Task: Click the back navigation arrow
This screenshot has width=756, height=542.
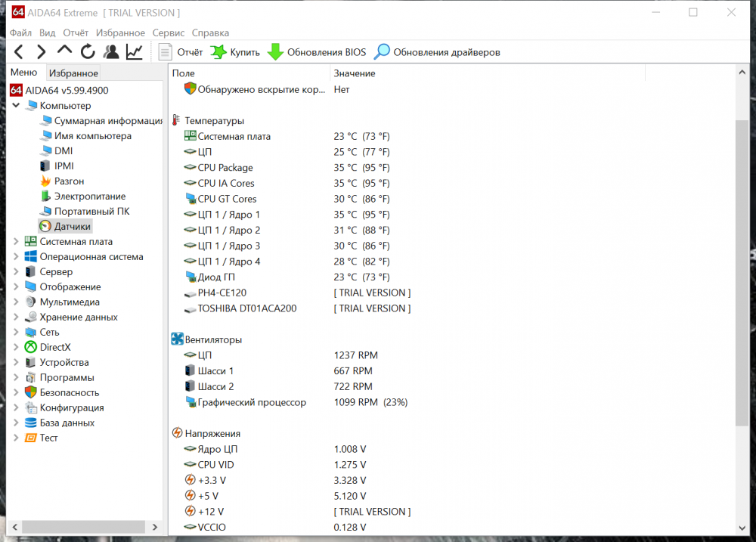Action: click(17, 51)
